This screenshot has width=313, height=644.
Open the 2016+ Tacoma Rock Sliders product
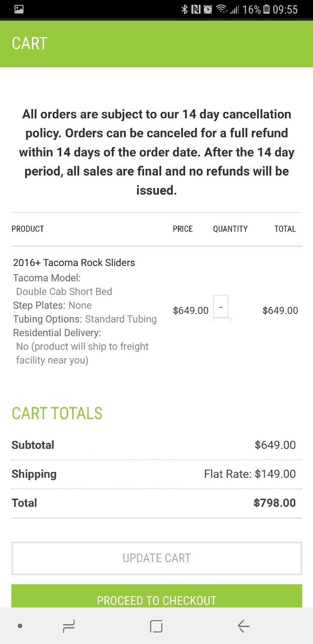tap(74, 263)
